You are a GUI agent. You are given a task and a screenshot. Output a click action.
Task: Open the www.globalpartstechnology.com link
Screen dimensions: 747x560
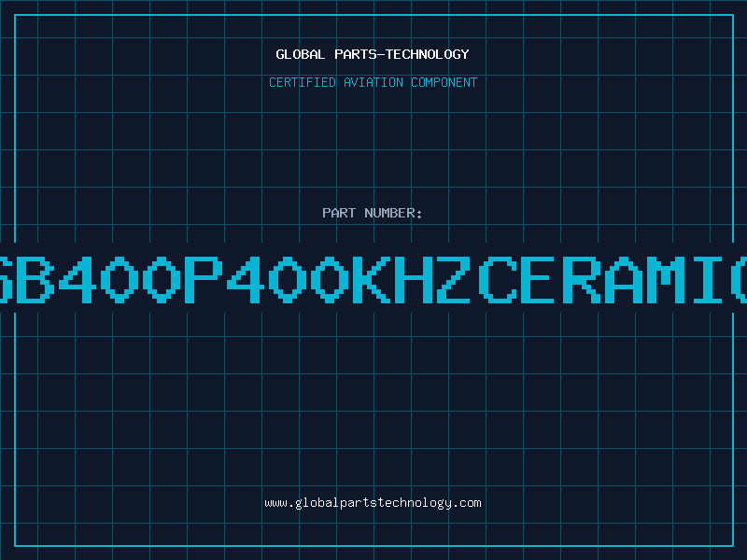(x=373, y=503)
